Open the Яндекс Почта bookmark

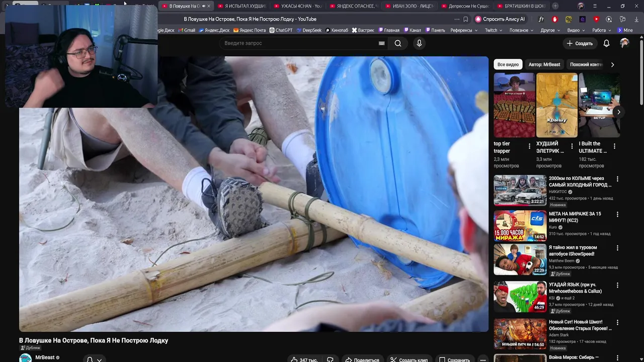[250, 30]
